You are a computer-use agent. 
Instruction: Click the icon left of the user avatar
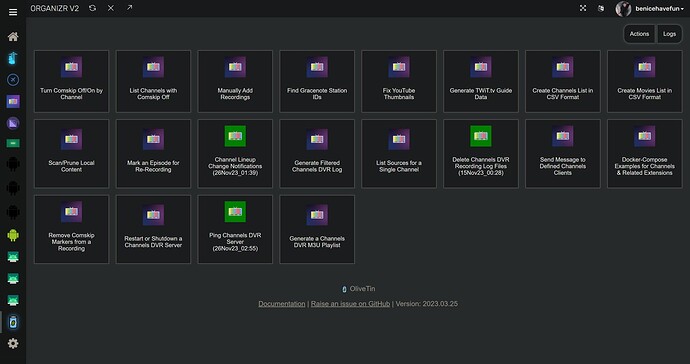point(601,8)
